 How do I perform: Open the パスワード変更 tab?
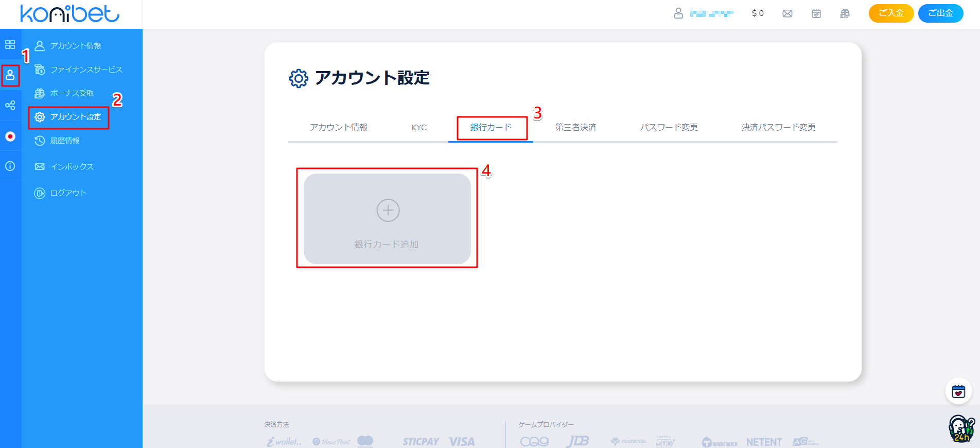[x=669, y=127]
